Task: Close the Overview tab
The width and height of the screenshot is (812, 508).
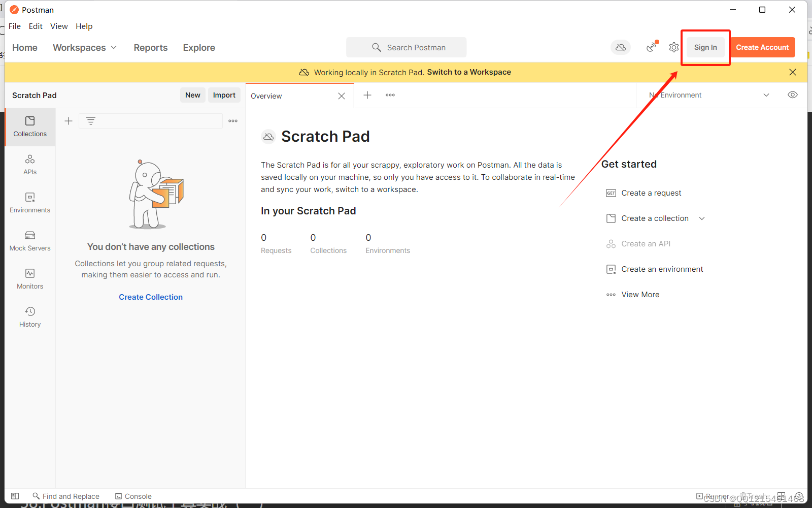Action: 342,96
